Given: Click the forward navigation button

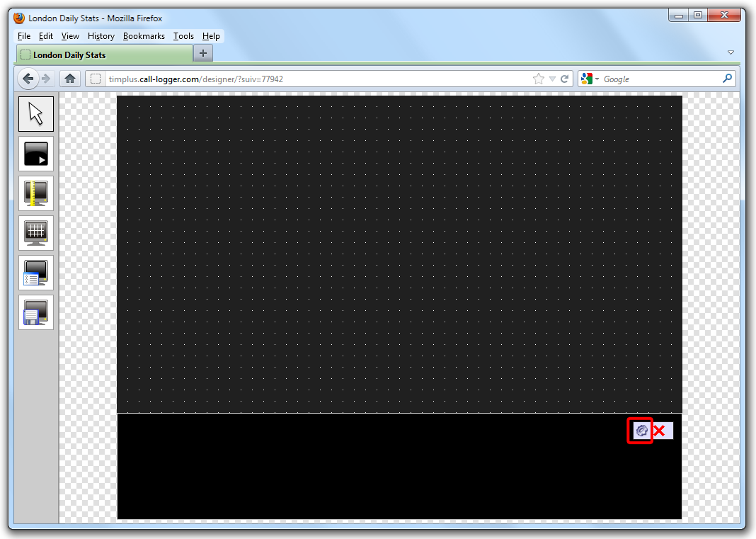Looking at the screenshot, I should [46, 78].
